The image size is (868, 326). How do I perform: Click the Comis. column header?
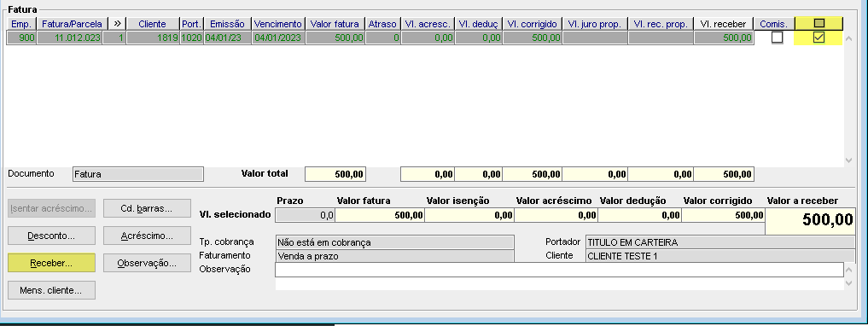coord(774,24)
